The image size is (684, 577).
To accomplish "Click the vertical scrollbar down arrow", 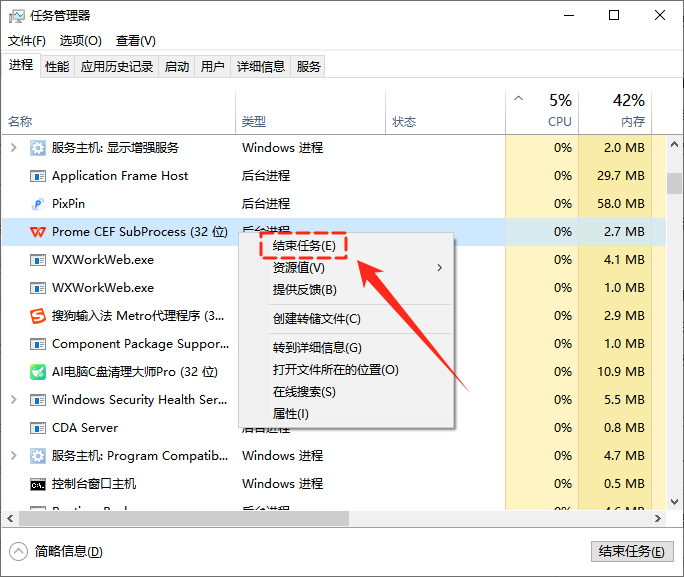I will (674, 502).
